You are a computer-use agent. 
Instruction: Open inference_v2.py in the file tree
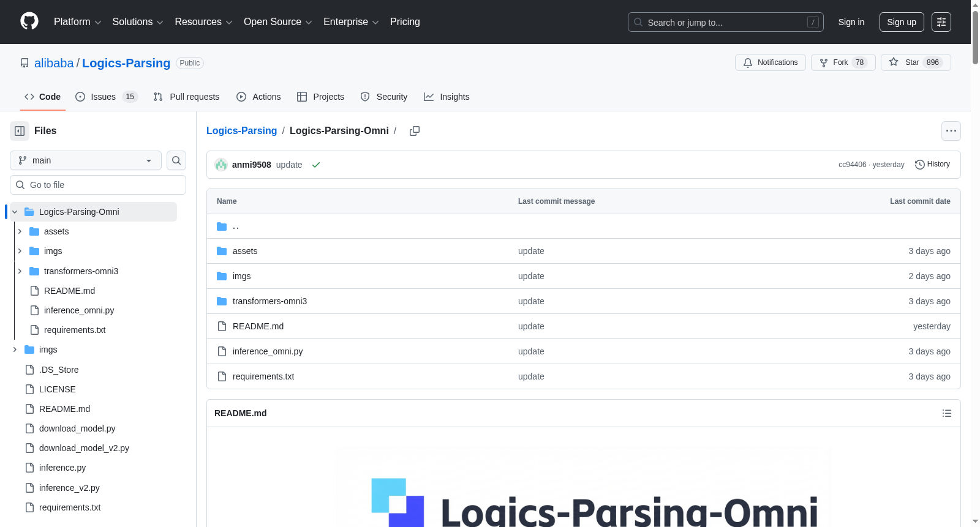coord(69,488)
